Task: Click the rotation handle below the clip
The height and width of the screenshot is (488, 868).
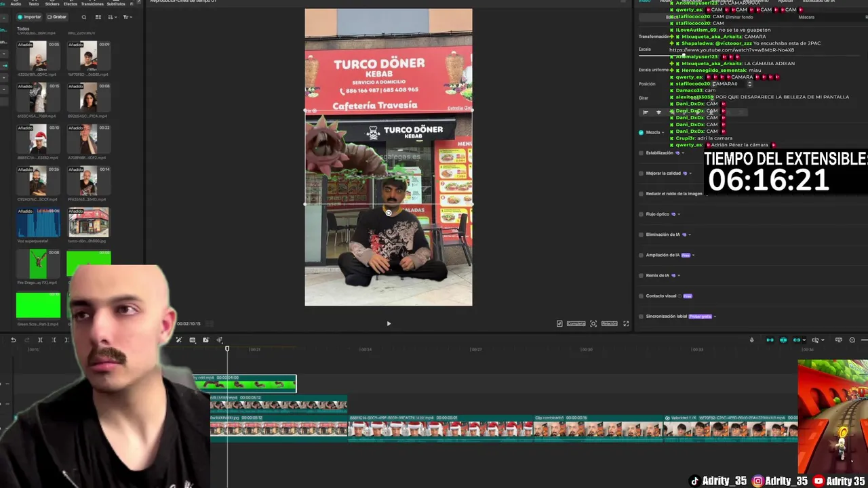Action: (389, 213)
